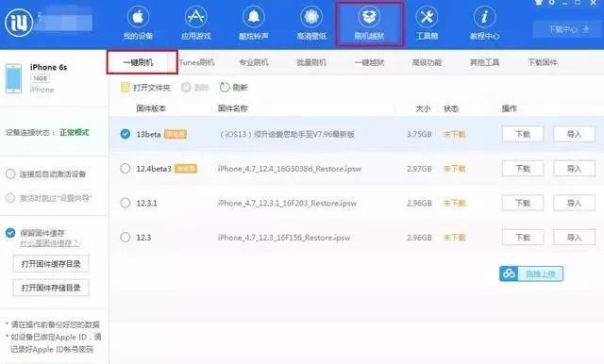This screenshot has height=364, width=604.
Task: Click 导入 for the 12.4beta3 firmware
Action: 574,169
